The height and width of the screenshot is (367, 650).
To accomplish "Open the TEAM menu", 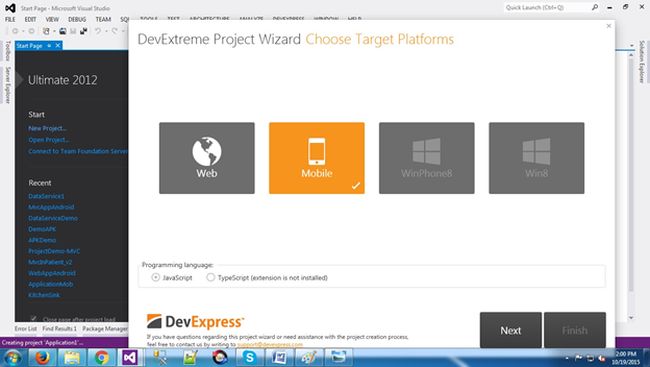I will 103,19.
